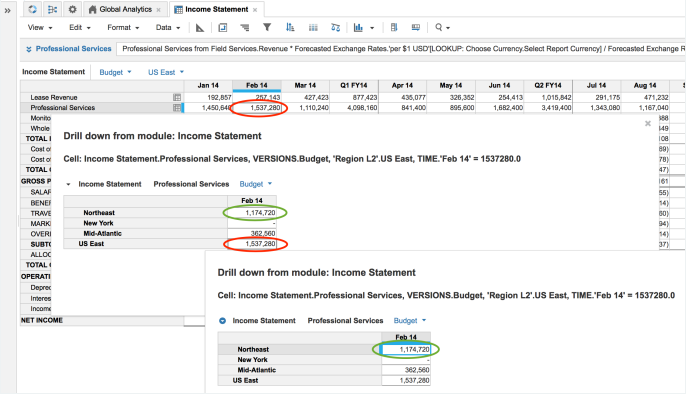
Task: Click the Lease Revenue drill-down grid icon
Action: click(x=177, y=98)
